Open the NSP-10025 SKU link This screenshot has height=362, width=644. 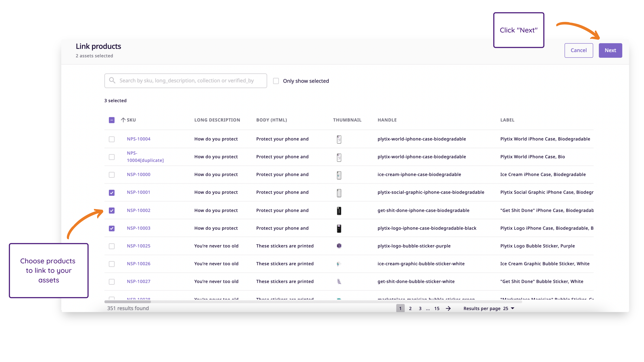(139, 246)
